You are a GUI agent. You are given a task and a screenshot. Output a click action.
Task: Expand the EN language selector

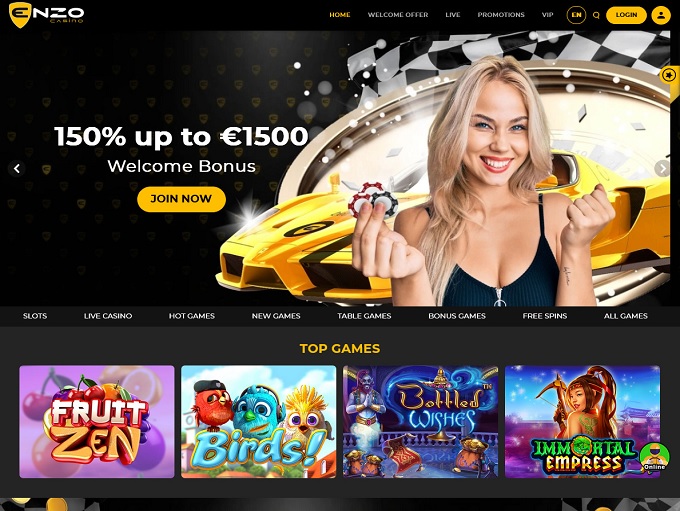(x=576, y=15)
